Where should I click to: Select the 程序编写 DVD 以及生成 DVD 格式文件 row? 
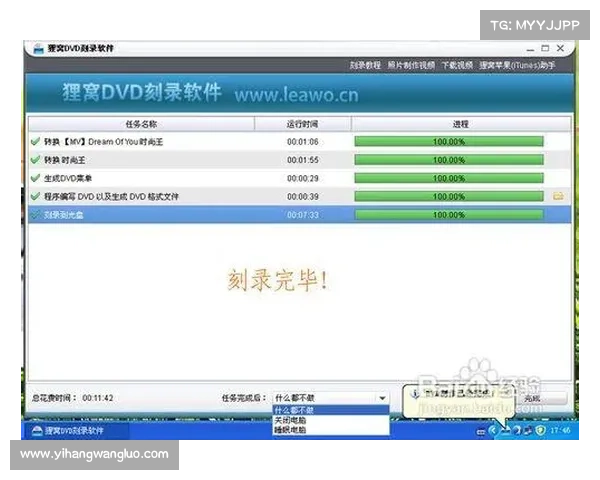pos(300,197)
